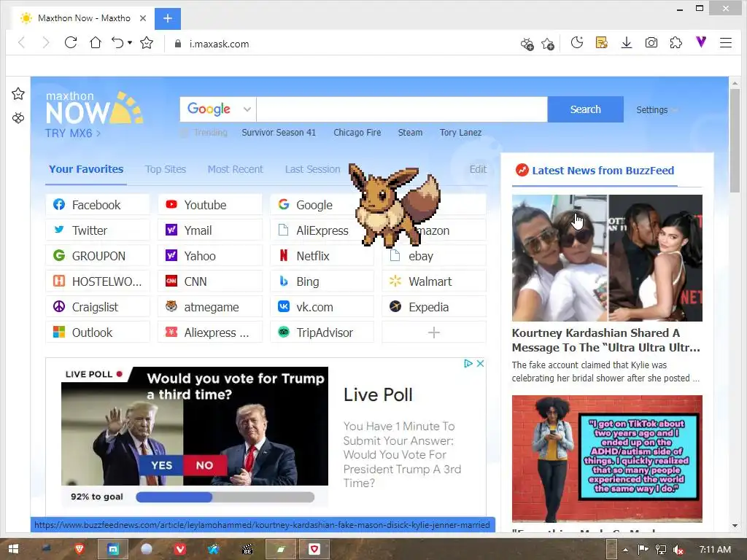The width and height of the screenshot is (747, 560).
Task: Click the paw-plus toolbar icon
Action: coord(527,44)
